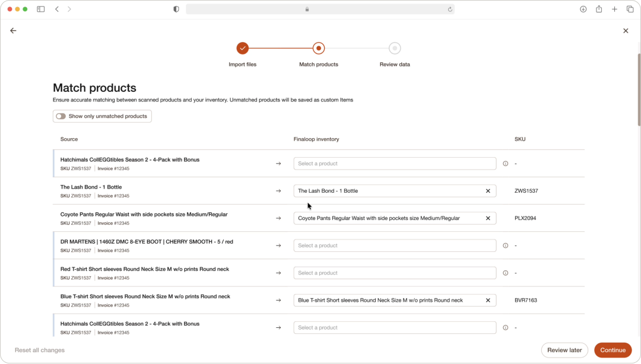Click info icon on DR MARTENS row
This screenshot has height=364, width=641.
point(505,245)
